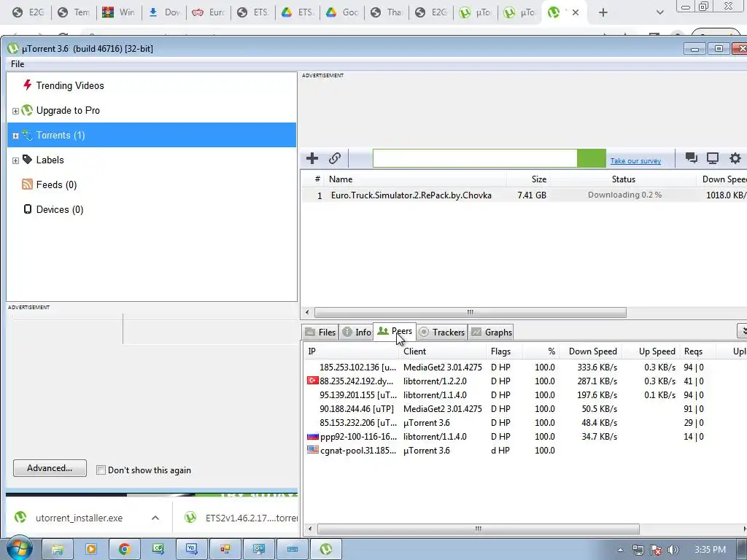Click the µTorrent taskbar icon
The height and width of the screenshot is (560, 747).
pos(326,549)
